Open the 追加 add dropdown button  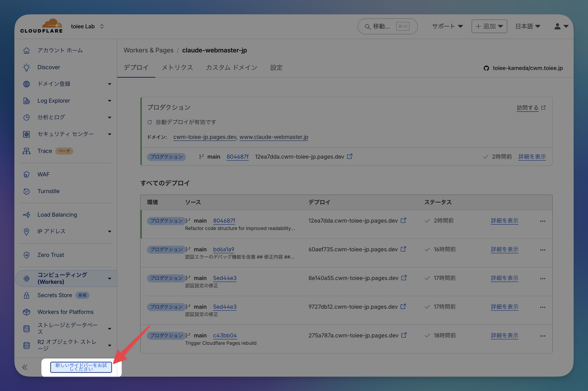coord(489,26)
